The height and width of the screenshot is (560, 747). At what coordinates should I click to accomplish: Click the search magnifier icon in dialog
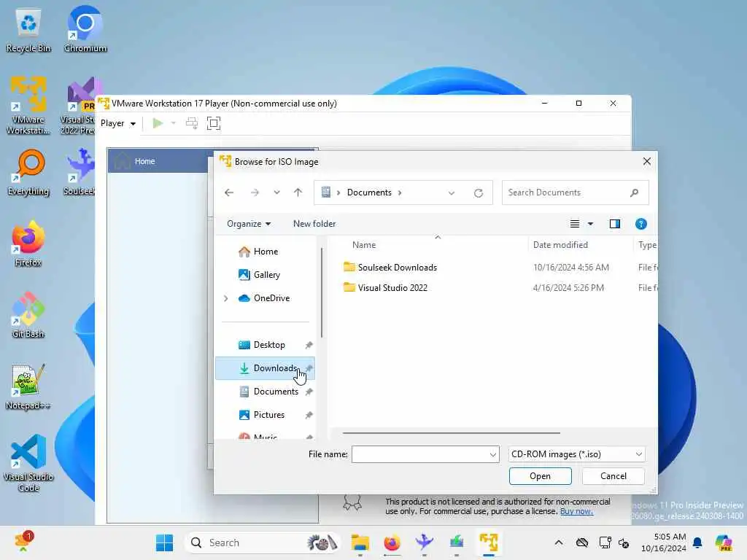[x=634, y=192]
